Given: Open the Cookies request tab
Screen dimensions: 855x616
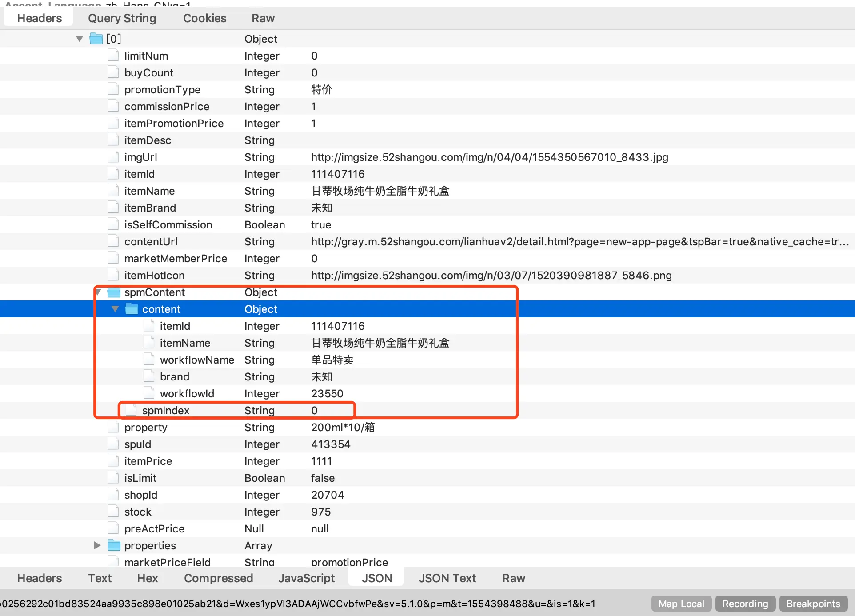Looking at the screenshot, I should point(204,18).
